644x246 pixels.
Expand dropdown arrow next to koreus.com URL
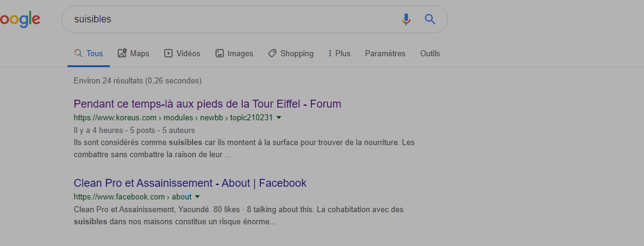(x=279, y=117)
